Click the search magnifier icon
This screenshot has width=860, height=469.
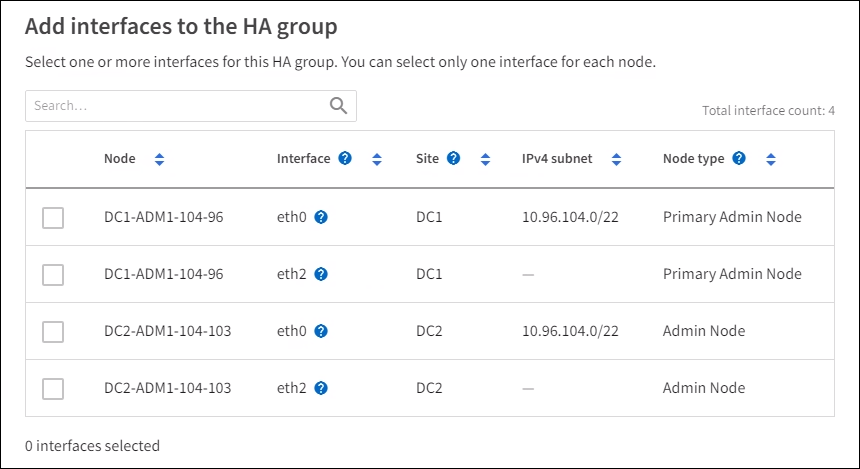point(338,106)
